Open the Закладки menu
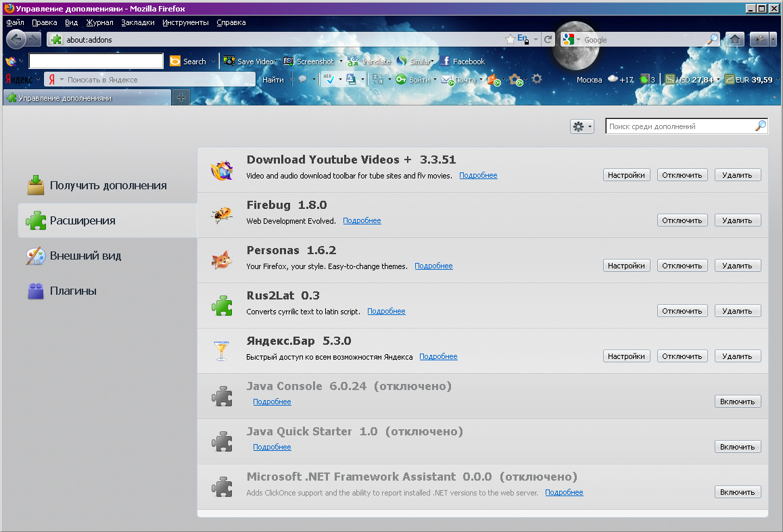 tap(138, 22)
